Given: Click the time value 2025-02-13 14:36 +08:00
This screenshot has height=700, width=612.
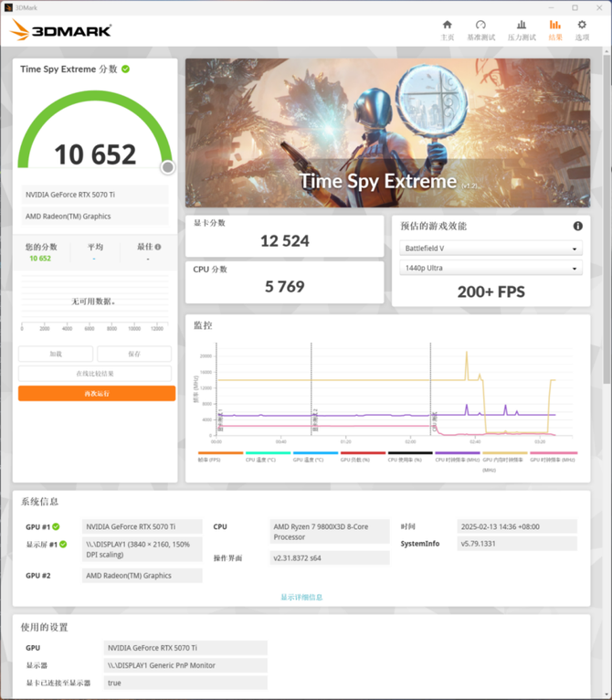Looking at the screenshot, I should click(517, 526).
